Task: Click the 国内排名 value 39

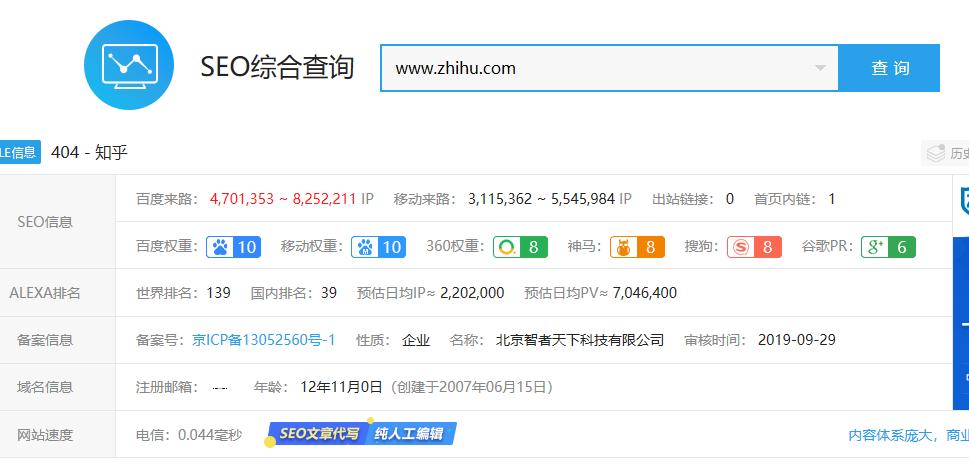Action: tap(329, 293)
